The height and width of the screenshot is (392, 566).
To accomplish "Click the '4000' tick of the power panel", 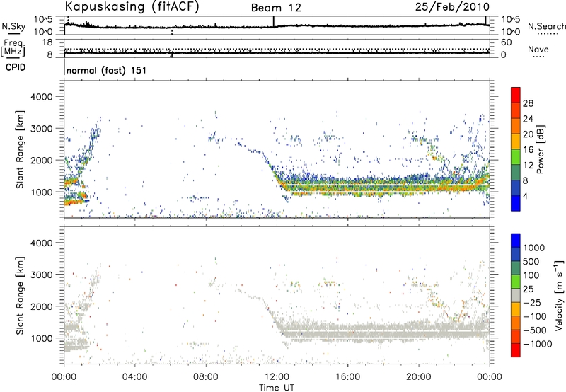I will [x=41, y=97].
